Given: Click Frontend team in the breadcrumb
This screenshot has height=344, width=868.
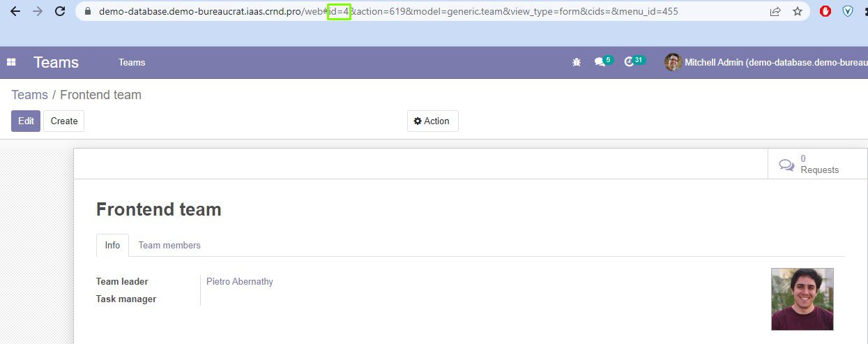Looking at the screenshot, I should click(100, 95).
